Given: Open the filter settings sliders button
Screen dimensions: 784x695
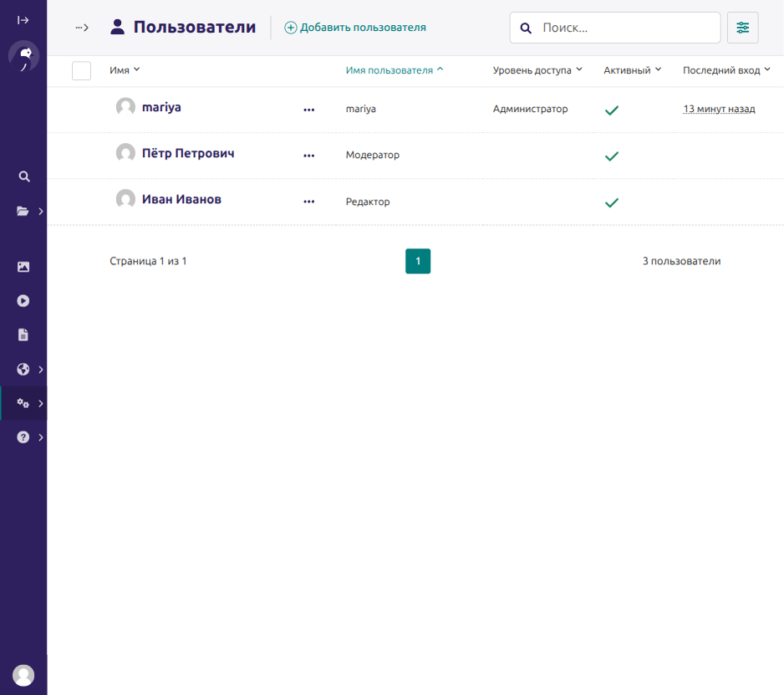Looking at the screenshot, I should pyautogui.click(x=742, y=28).
